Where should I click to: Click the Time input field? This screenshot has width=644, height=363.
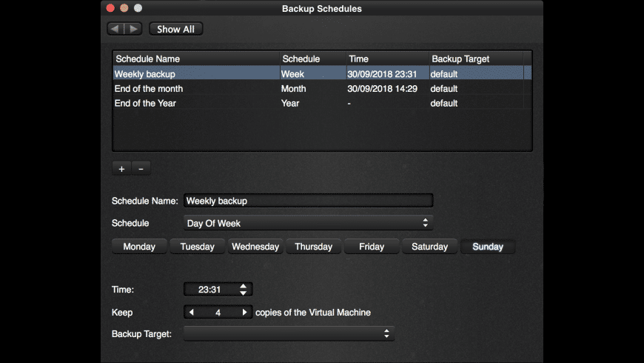click(x=210, y=290)
